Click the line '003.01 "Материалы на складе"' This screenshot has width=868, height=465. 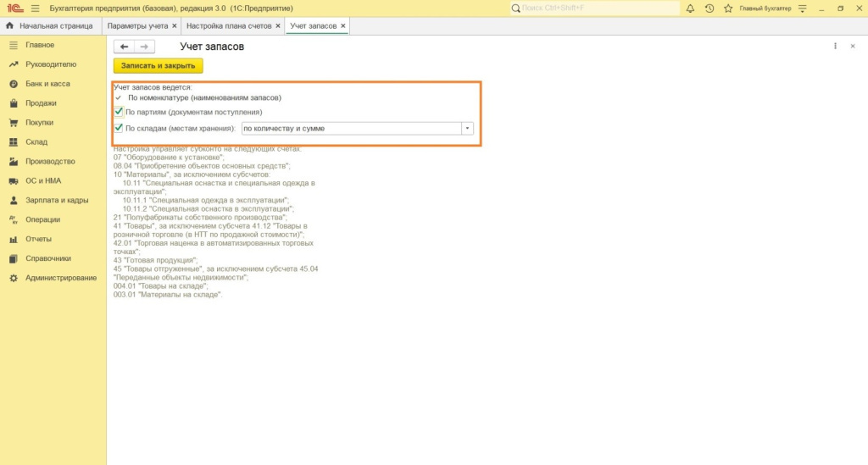click(168, 295)
